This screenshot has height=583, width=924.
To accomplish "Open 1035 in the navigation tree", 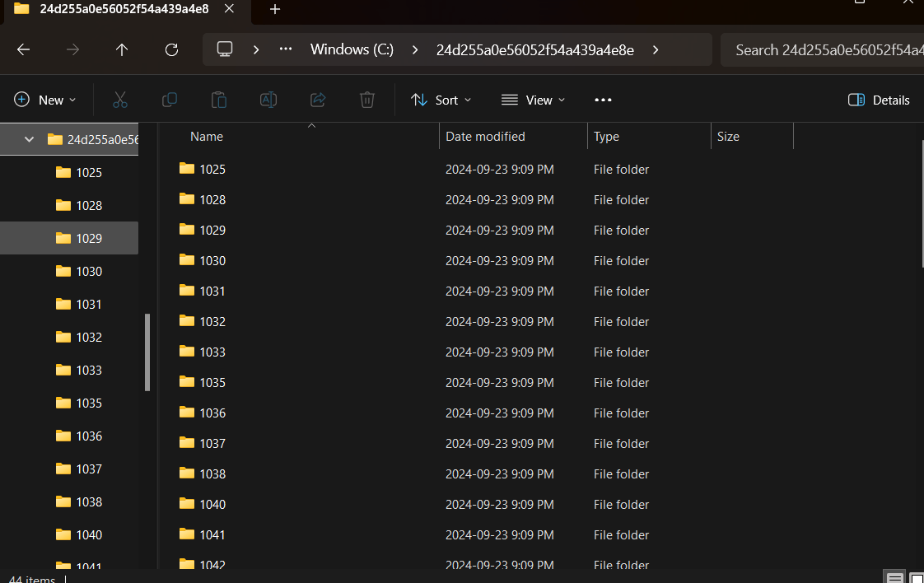I will [69, 403].
